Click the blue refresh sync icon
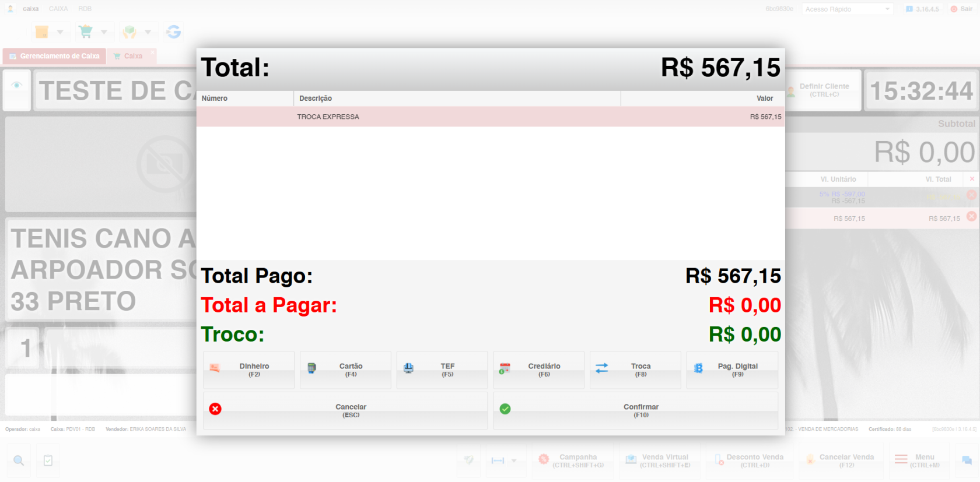The image size is (980, 482). [x=173, y=31]
